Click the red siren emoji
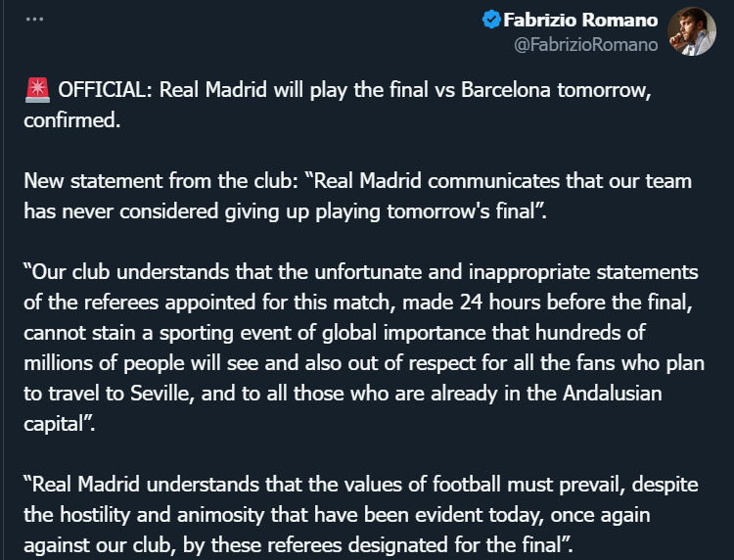 point(37,90)
